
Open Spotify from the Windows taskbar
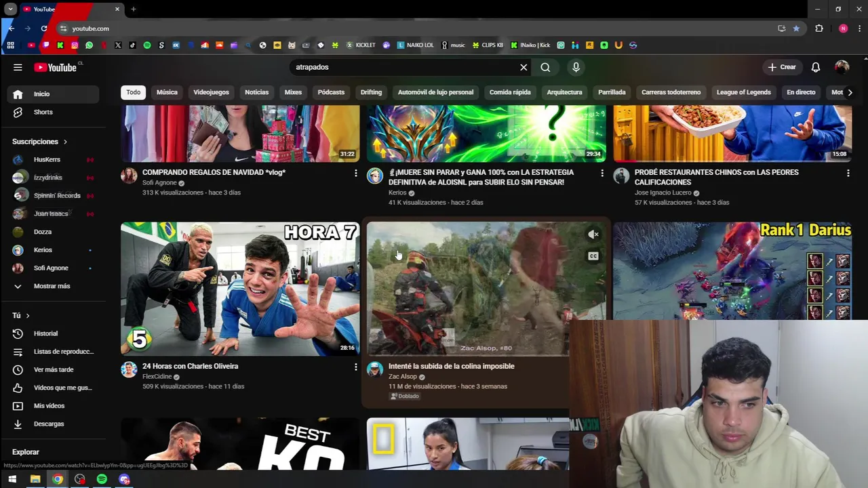click(102, 479)
